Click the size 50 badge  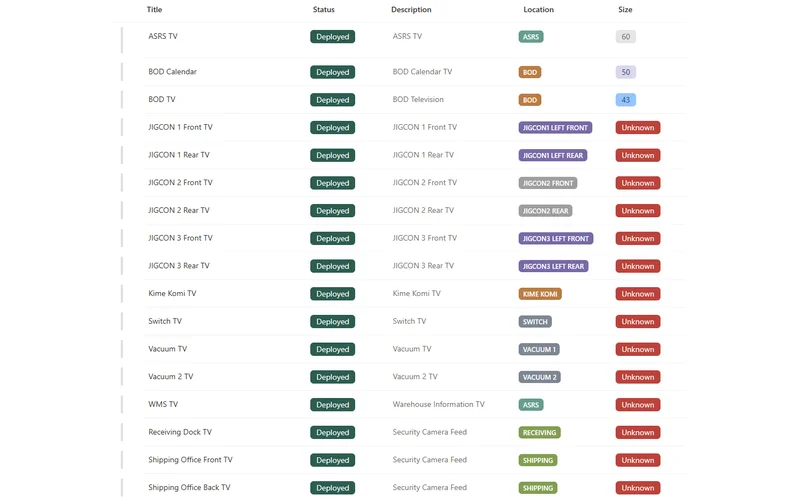[x=626, y=72]
